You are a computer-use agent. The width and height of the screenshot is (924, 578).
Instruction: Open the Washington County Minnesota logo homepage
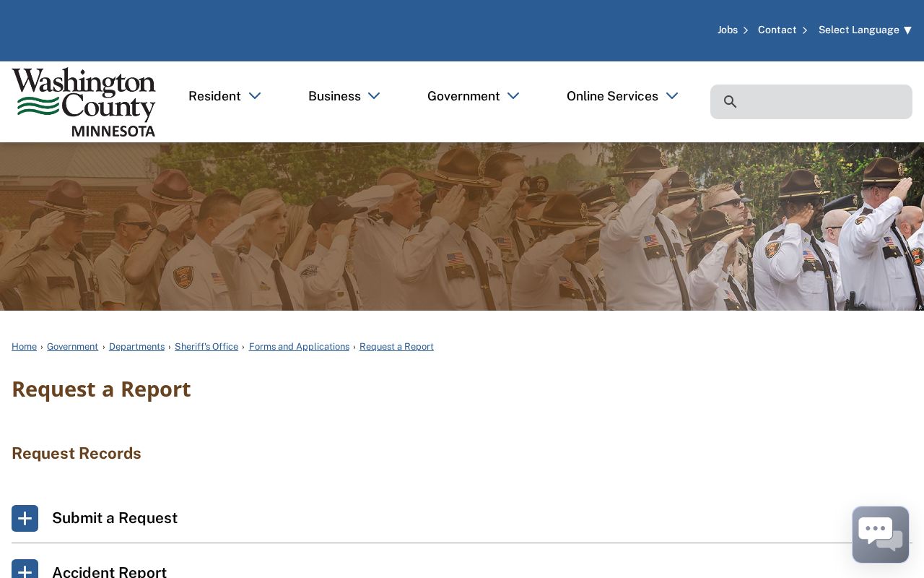pos(84,102)
